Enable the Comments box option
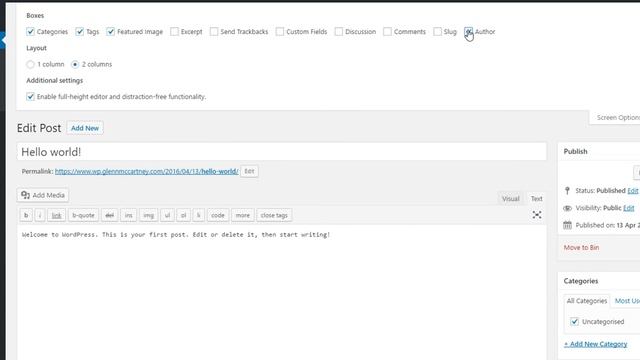The height and width of the screenshot is (360, 640). tap(387, 31)
